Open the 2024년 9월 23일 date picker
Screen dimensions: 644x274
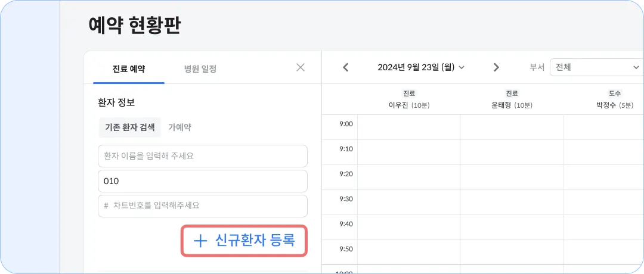[420, 67]
